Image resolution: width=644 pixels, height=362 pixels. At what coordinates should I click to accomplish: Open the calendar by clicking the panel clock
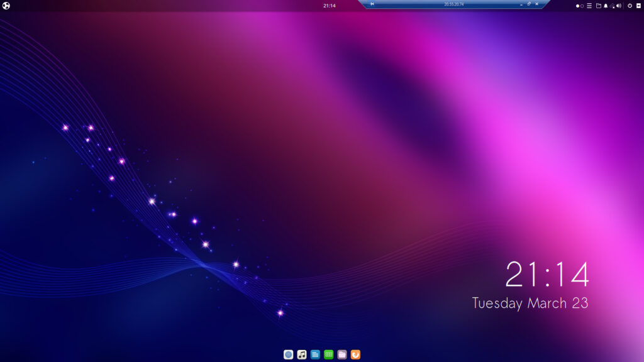tap(328, 4)
